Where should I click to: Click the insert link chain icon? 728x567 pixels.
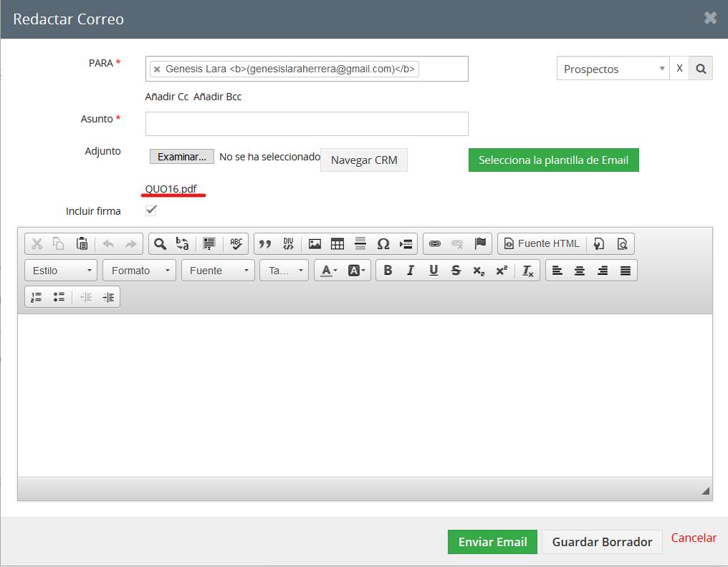pos(434,244)
